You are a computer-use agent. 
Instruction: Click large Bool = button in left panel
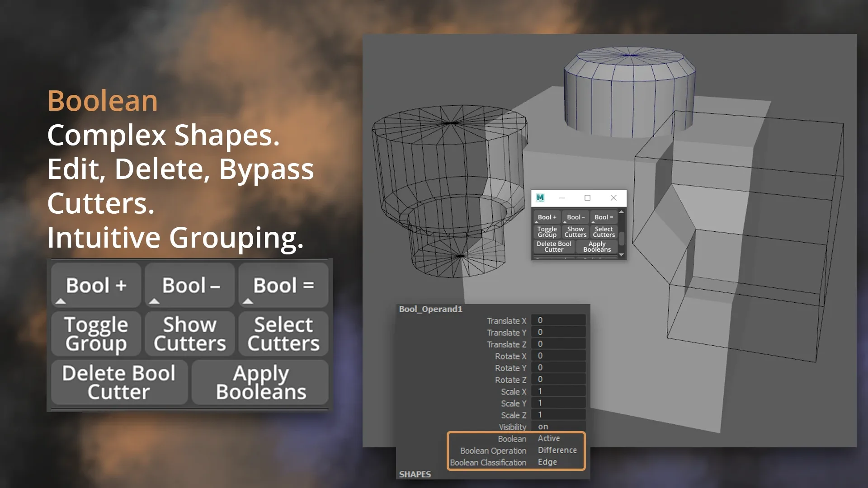283,286
